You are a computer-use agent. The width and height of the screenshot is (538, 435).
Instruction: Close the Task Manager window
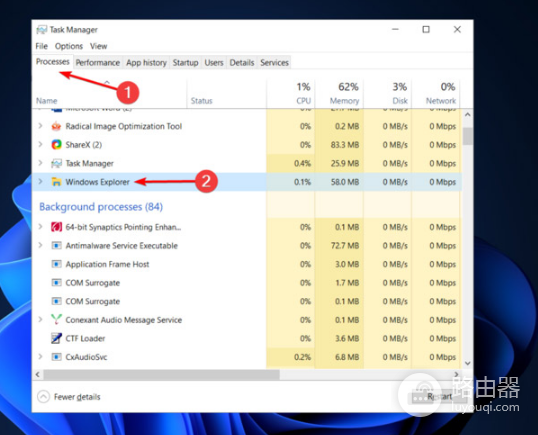(x=457, y=30)
